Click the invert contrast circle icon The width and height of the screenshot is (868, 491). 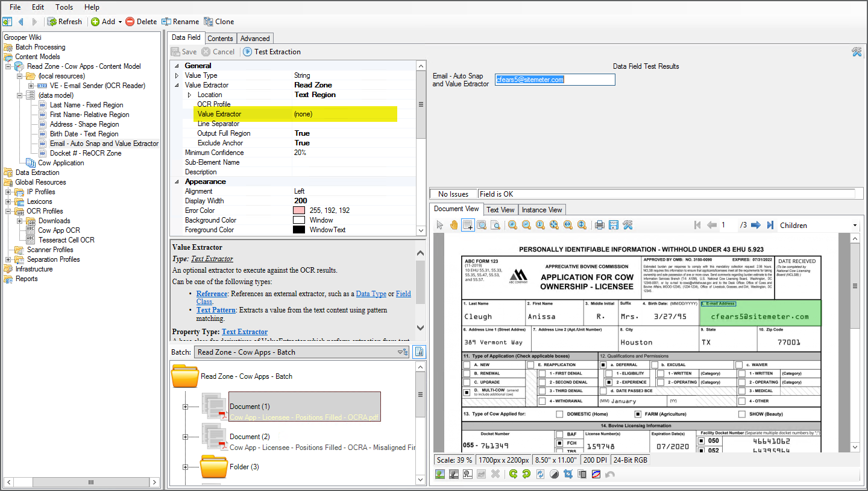[x=554, y=474]
